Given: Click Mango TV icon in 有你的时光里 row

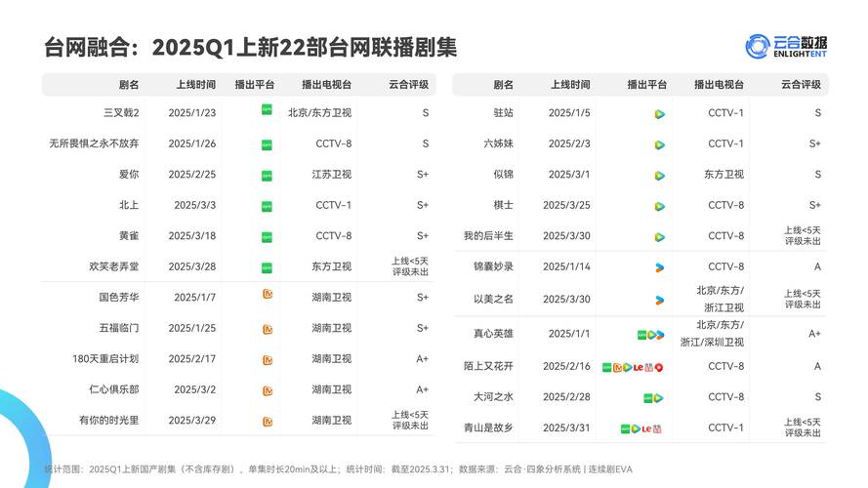Looking at the screenshot, I should coord(268,422).
